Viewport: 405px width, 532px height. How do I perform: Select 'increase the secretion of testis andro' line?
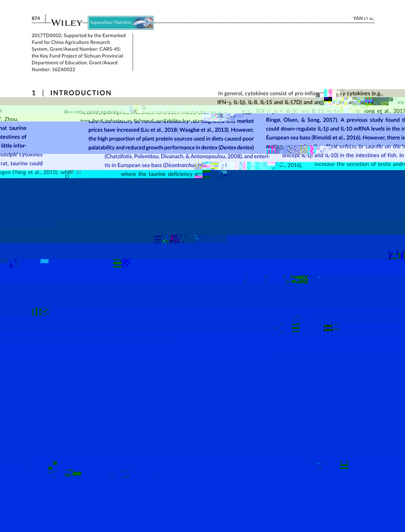pos(359,164)
